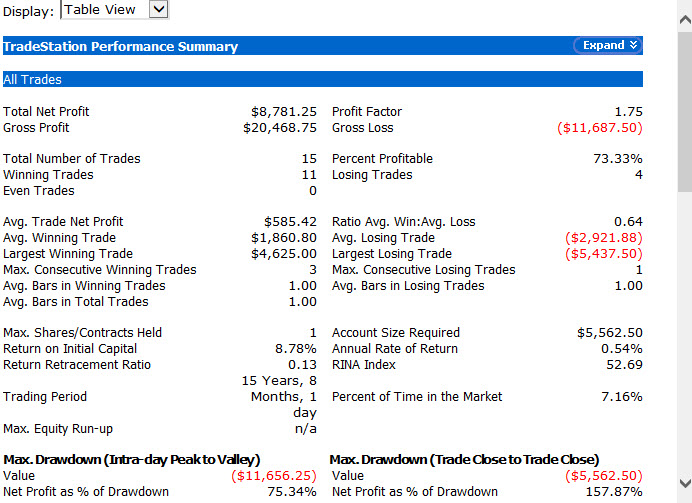Click Max. Drawdown Trade Close to Trade Close heading
Screen dimensions: 692x503
(x=464, y=460)
